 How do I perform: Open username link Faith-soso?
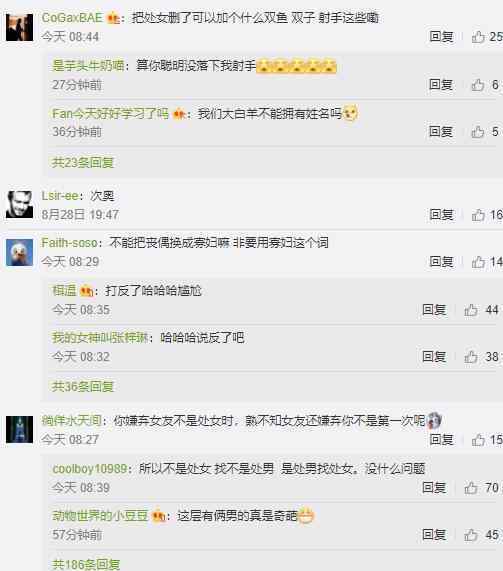pos(69,243)
